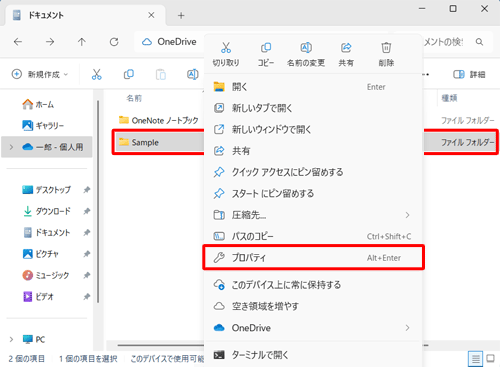Viewport: 500px width, 367px height.
Task: Sort by 名前 column header
Action: 134,98
